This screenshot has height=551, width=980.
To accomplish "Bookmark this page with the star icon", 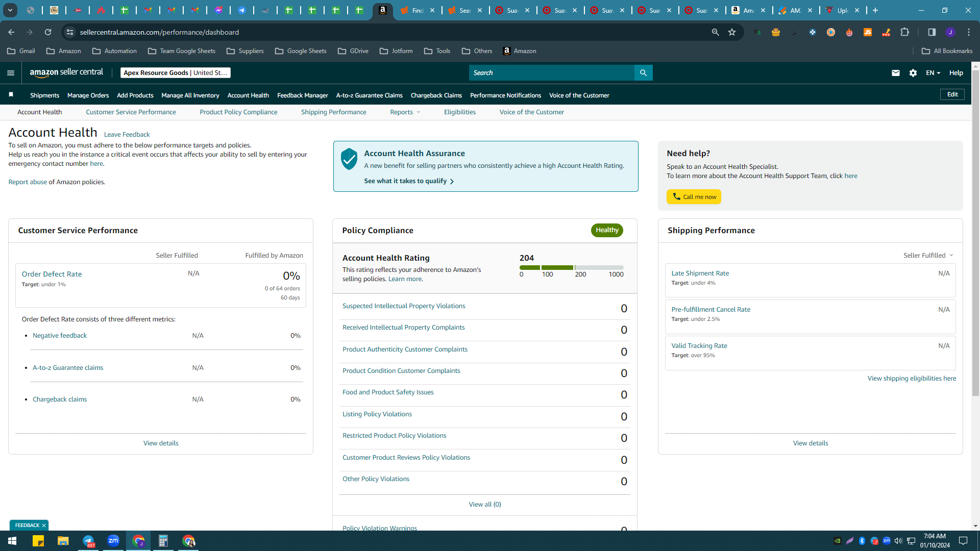I will coord(732,32).
